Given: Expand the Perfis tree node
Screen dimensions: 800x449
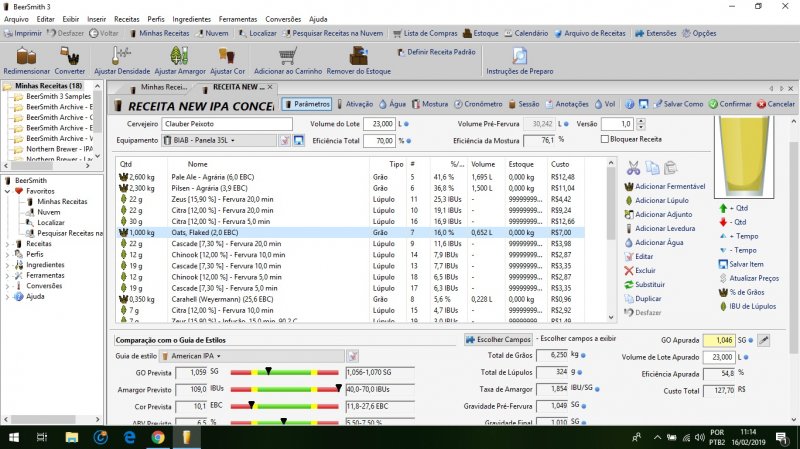Looking at the screenshot, I should tap(8, 254).
